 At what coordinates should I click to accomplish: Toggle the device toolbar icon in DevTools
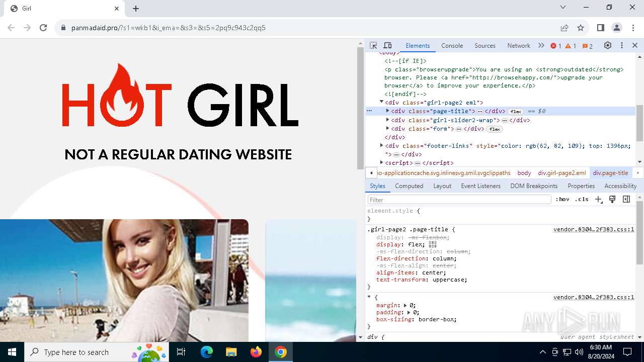(x=387, y=45)
